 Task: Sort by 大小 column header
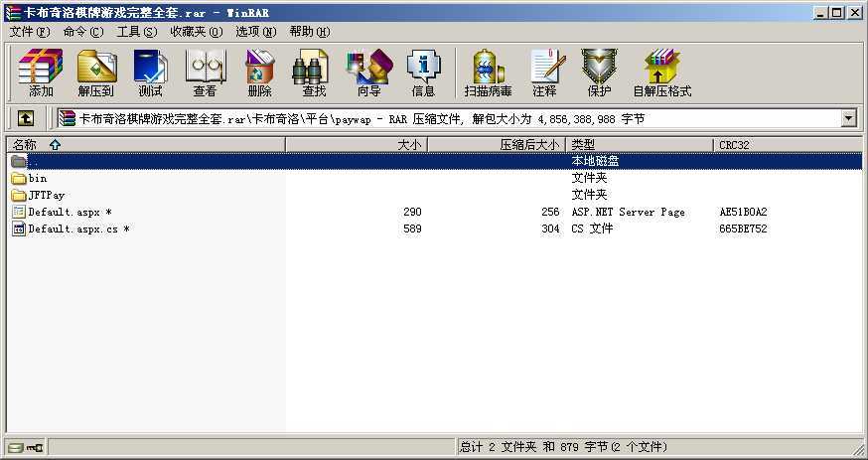[x=357, y=145]
